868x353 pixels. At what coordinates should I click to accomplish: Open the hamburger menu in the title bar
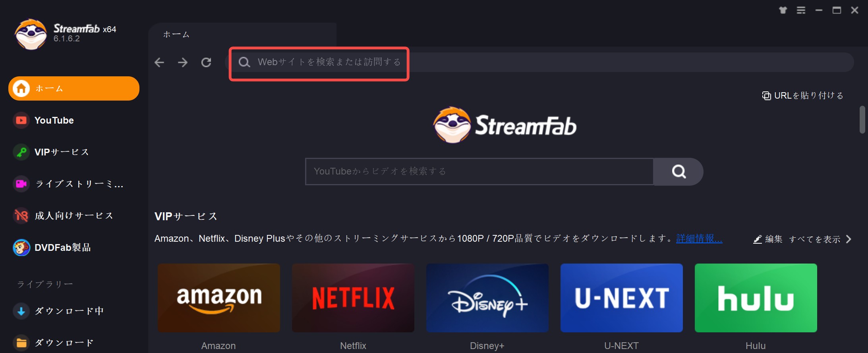[x=801, y=10]
